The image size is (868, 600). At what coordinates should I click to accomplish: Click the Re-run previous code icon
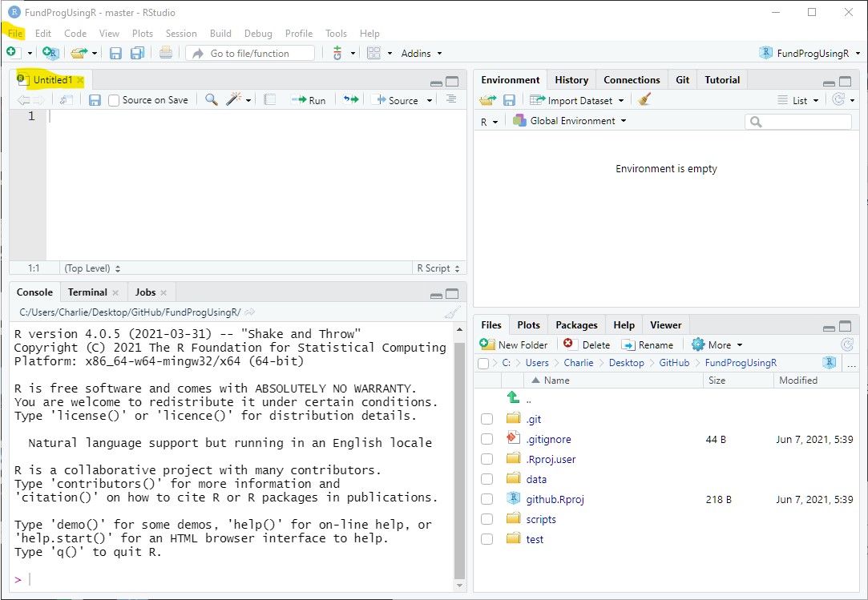point(351,99)
